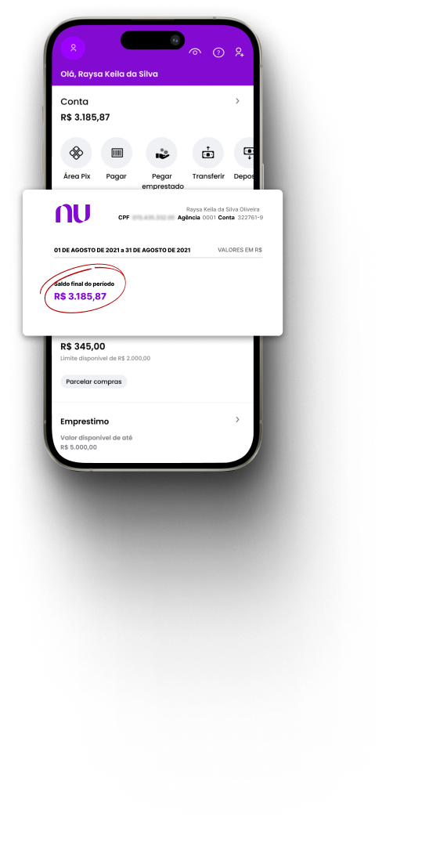Tap the invite friend person-plus icon

(240, 52)
